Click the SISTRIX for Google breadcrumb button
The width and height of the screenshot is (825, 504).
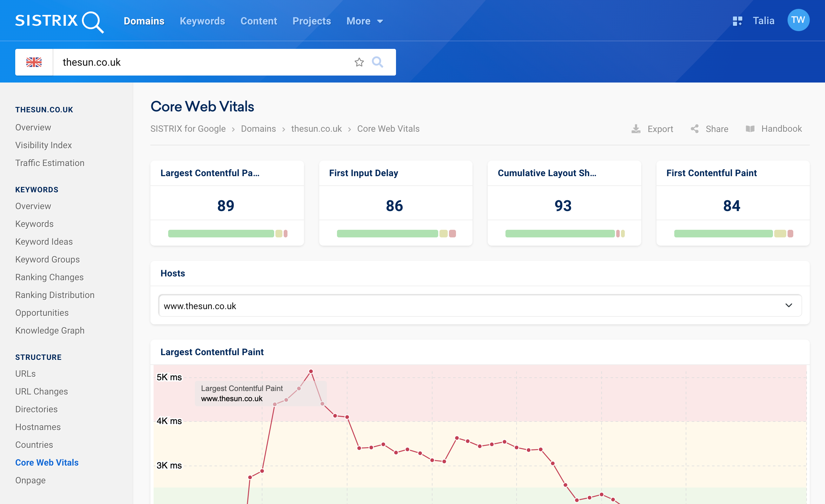188,129
